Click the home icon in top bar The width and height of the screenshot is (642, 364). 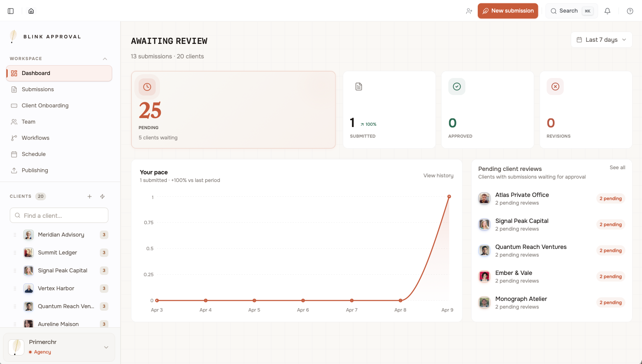pyautogui.click(x=31, y=11)
